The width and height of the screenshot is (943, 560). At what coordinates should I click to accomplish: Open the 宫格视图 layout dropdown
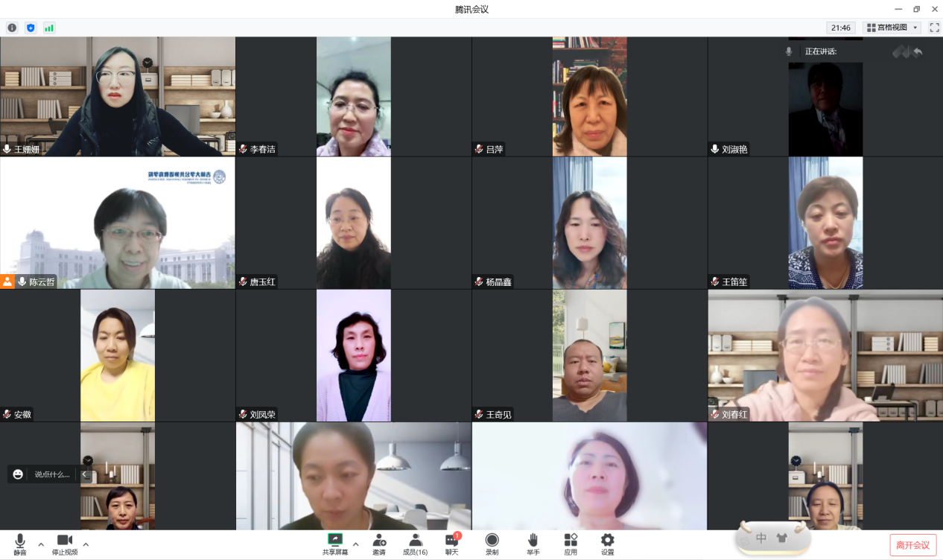click(892, 28)
